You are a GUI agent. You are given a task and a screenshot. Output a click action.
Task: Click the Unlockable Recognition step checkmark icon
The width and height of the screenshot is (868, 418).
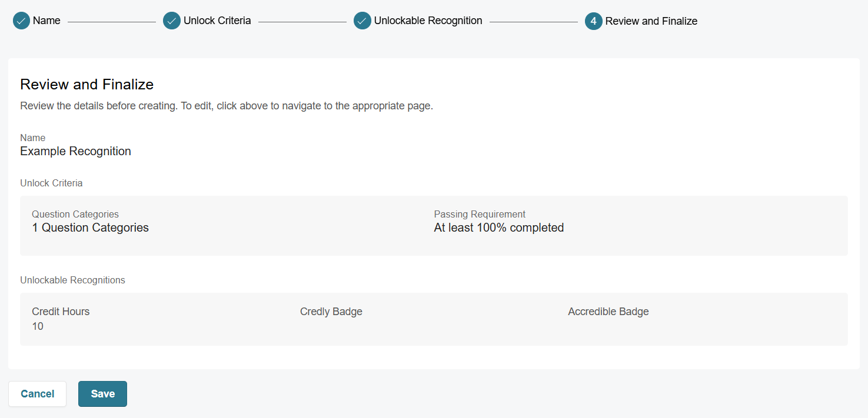[363, 21]
